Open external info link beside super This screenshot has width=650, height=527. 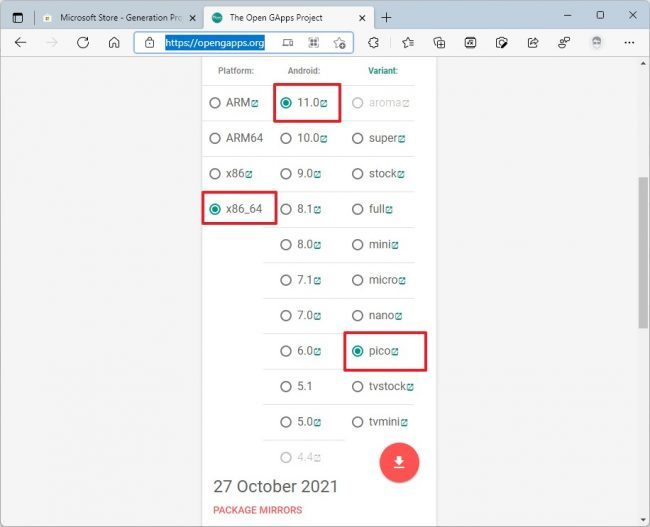coord(401,139)
